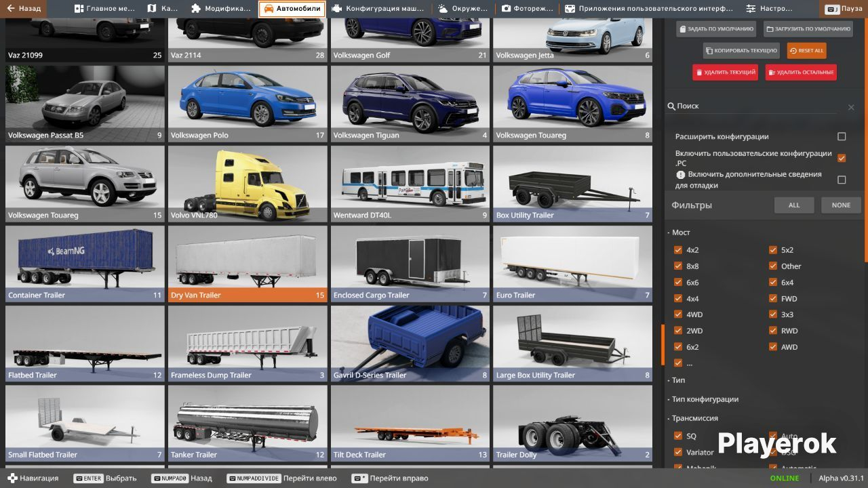Open the Настройки sliders tab

pyautogui.click(x=769, y=9)
